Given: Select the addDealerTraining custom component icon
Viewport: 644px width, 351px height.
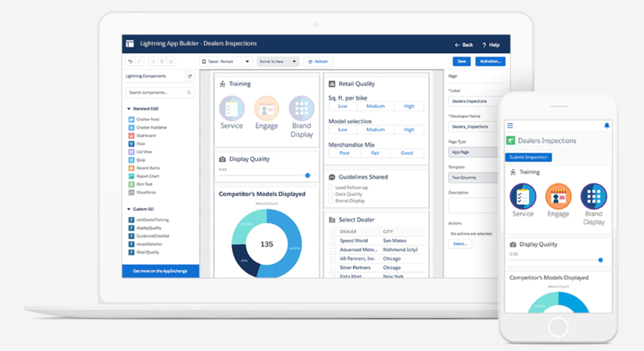Looking at the screenshot, I should (x=131, y=220).
